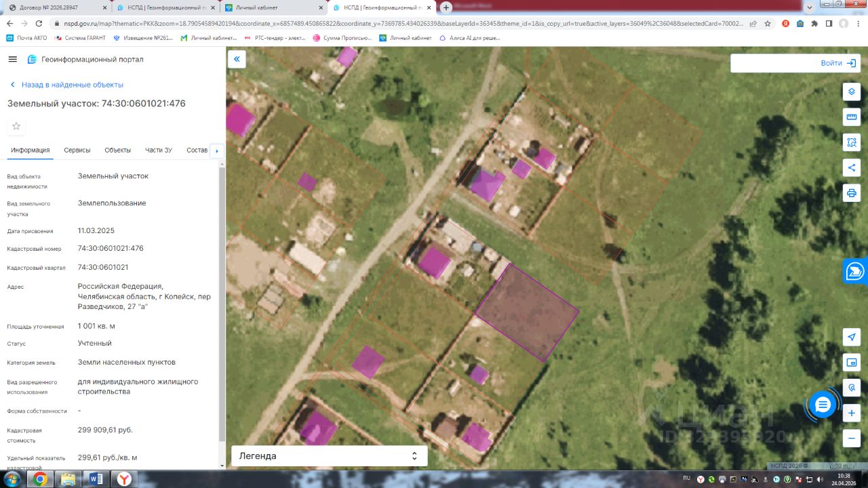
Task: Add parcel to favorites with star
Action: (16, 126)
